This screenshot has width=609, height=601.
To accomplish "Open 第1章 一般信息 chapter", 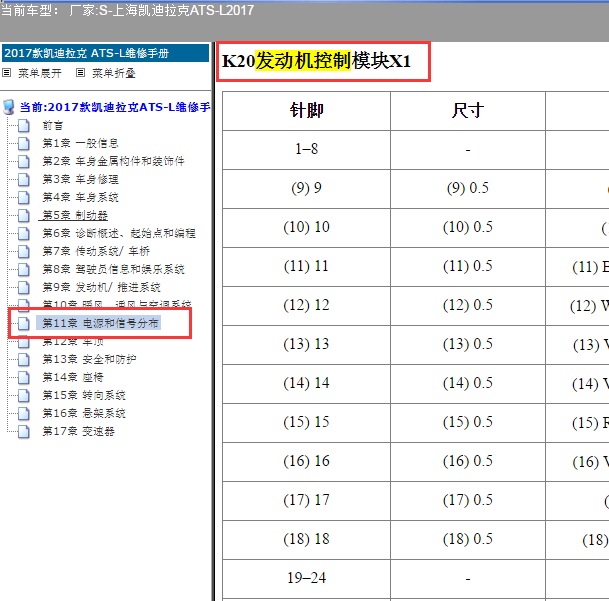I will click(x=80, y=143).
